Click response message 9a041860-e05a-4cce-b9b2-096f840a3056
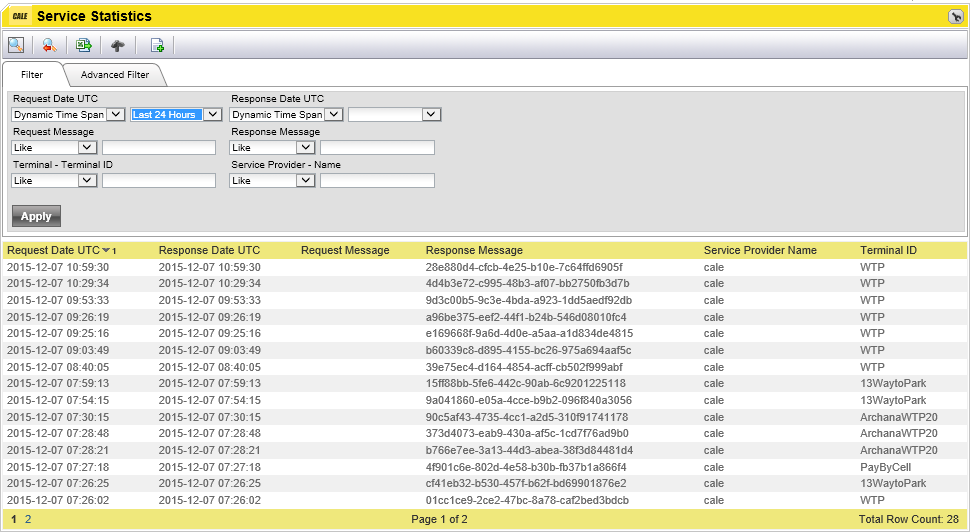The image size is (970, 532). coord(528,400)
